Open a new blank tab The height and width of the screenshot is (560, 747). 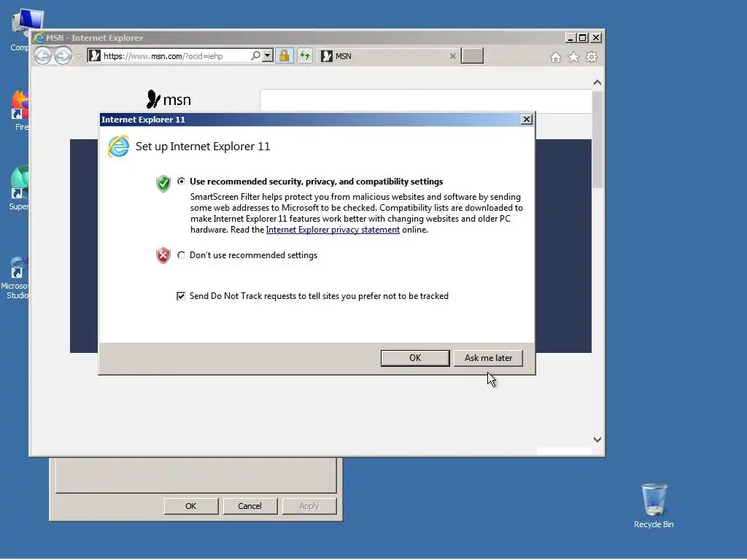[472, 55]
